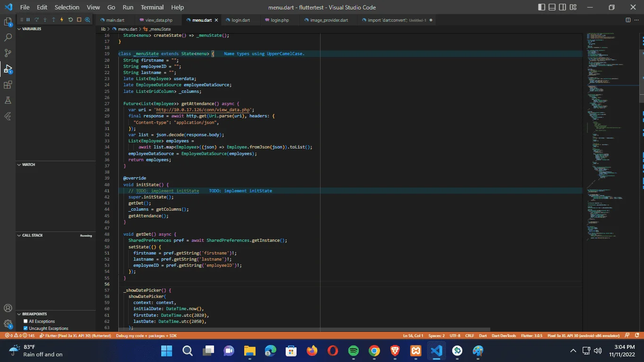Trigger Flutter Hot Reload lightning icon
644x362 pixels.
(62, 20)
